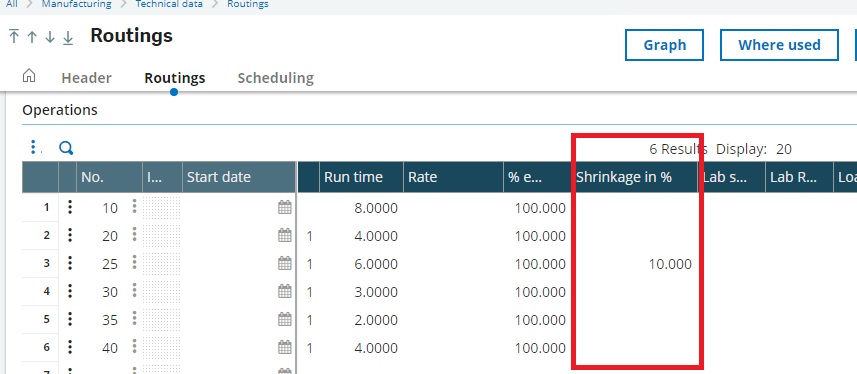Click the Run time column header
The width and height of the screenshot is (857, 374).
(x=361, y=177)
